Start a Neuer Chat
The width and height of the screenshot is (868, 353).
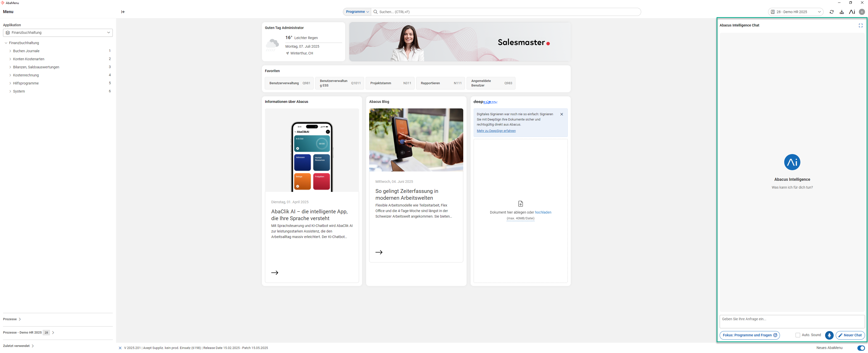tap(850, 335)
